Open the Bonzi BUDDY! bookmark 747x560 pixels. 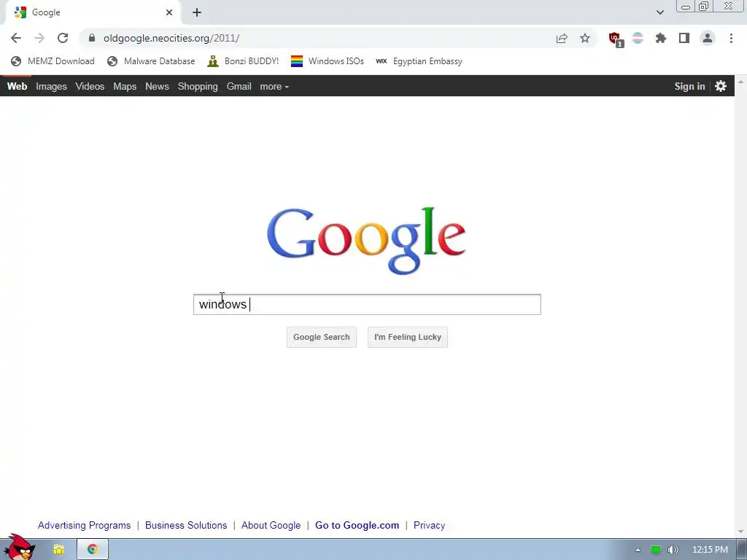(x=243, y=61)
